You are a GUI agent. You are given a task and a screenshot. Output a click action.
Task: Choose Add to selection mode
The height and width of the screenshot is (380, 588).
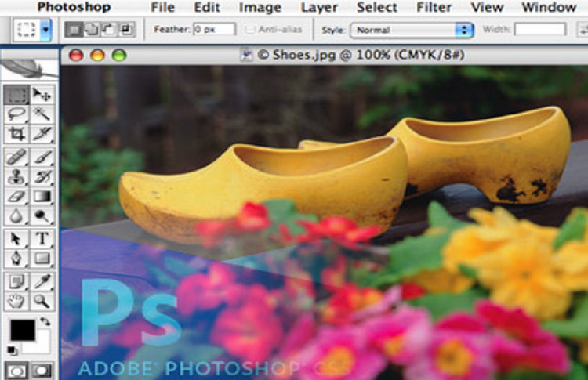coord(92,30)
